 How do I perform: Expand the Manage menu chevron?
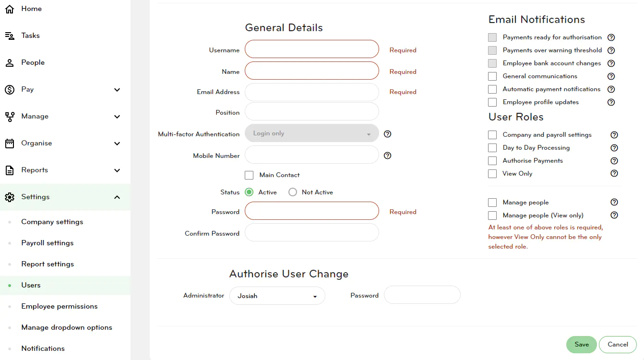point(117,117)
